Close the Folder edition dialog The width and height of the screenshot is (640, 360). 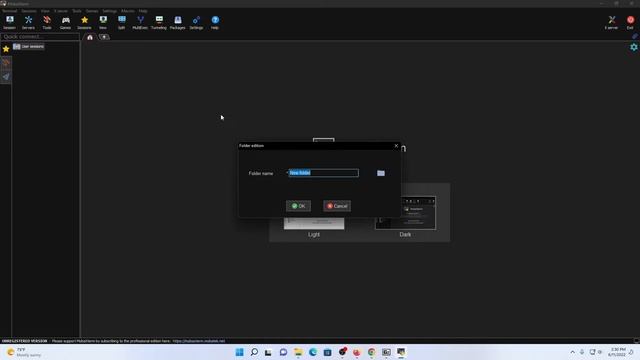396,146
